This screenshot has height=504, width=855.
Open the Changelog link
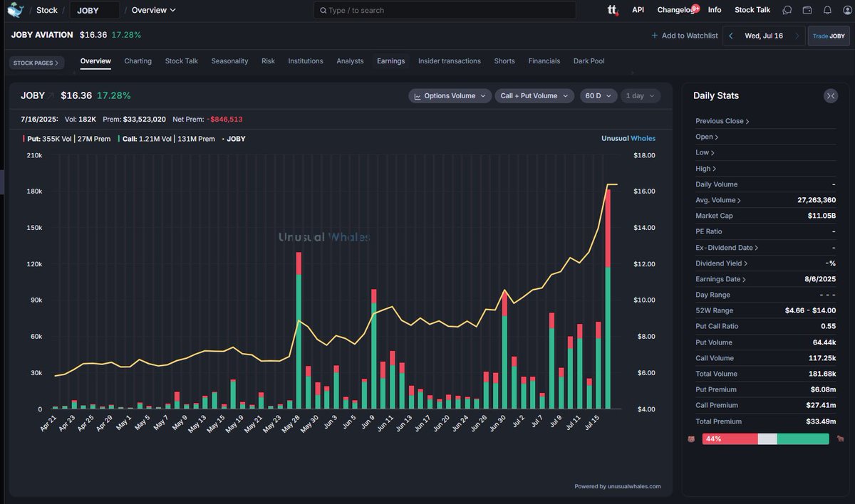tap(674, 10)
